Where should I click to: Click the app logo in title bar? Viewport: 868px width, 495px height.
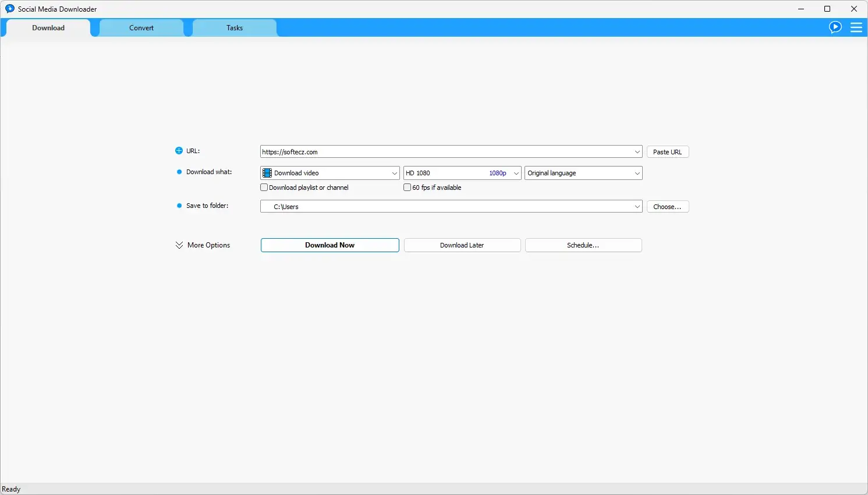point(9,9)
